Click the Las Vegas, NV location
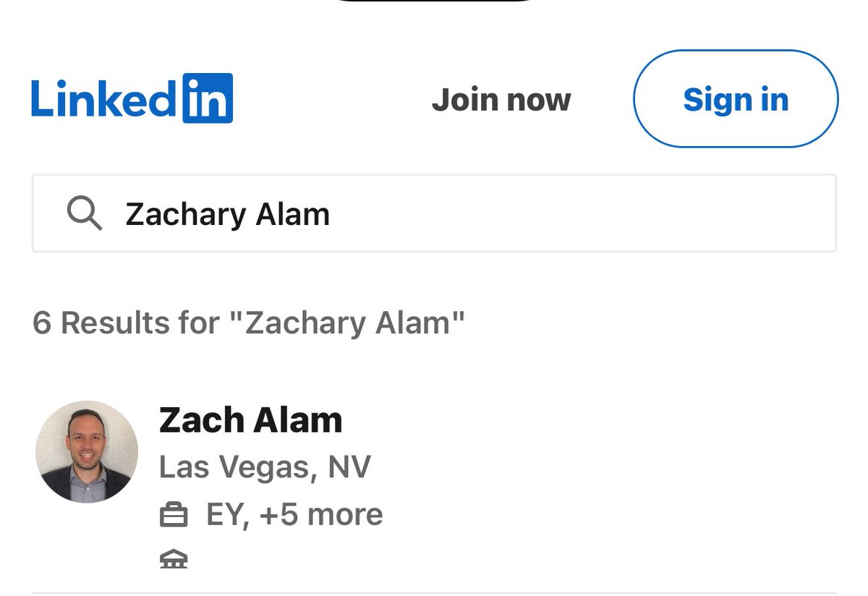 point(265,467)
